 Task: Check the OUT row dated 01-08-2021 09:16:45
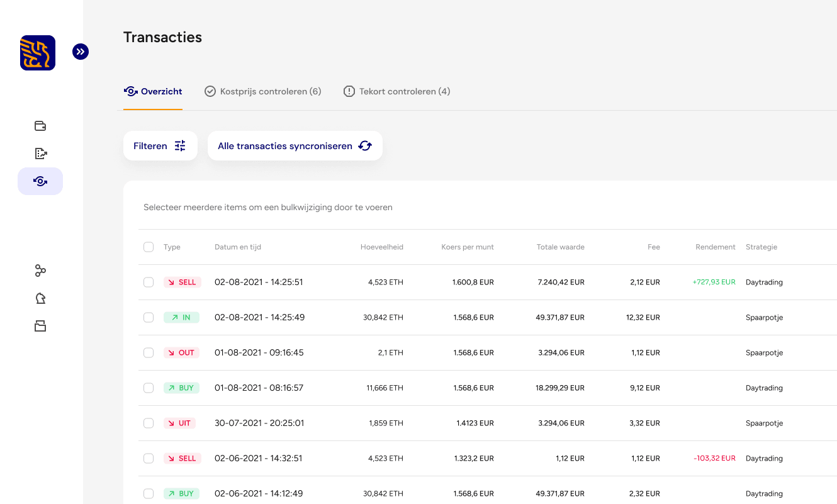click(149, 353)
